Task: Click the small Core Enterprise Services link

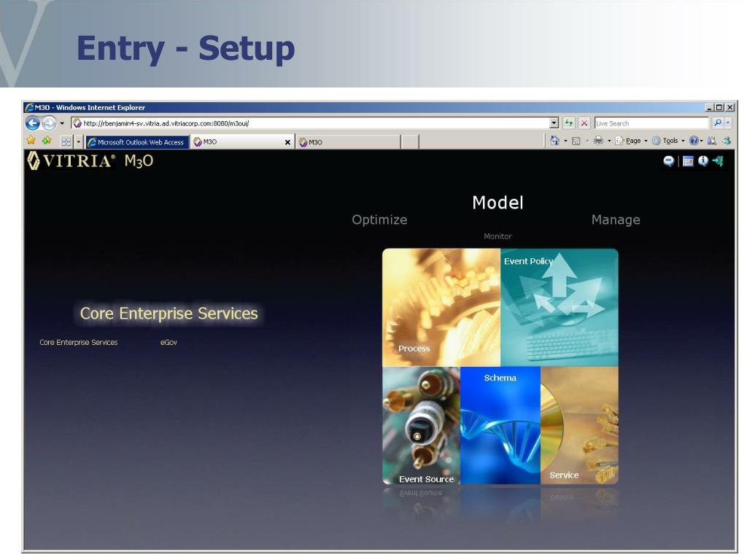Action: coord(79,343)
